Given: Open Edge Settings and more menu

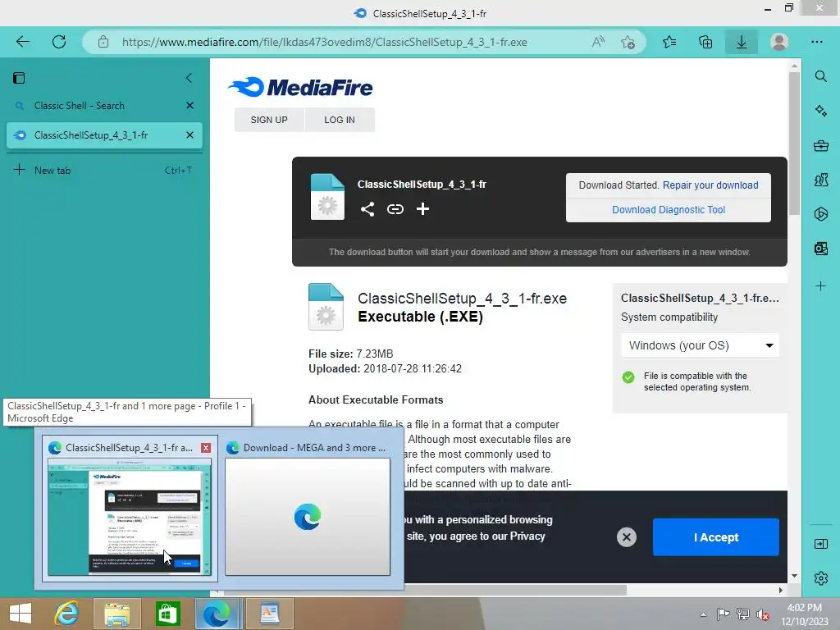Looking at the screenshot, I should (816, 42).
